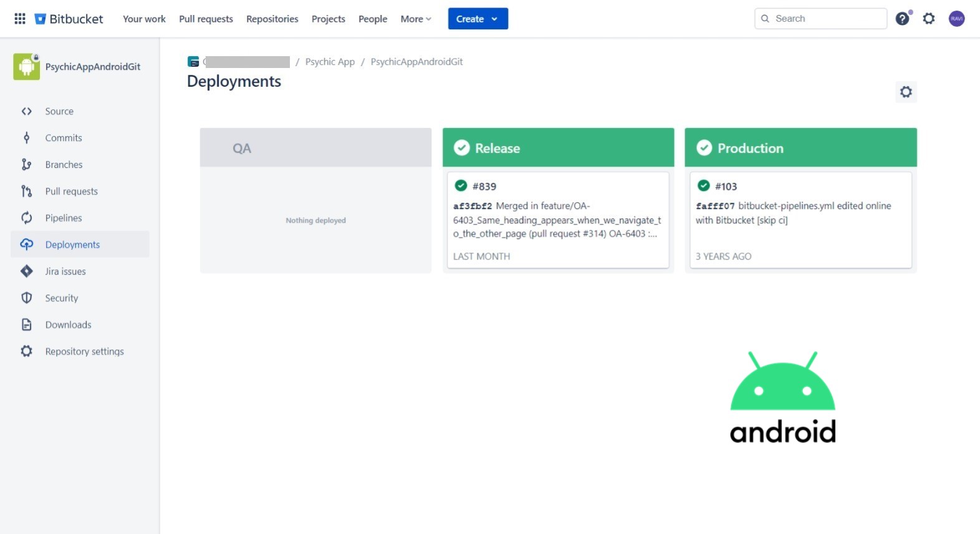Click the PsychicAppAndroidGit repository avatar
Screen dimensions: 980x534
(26, 67)
